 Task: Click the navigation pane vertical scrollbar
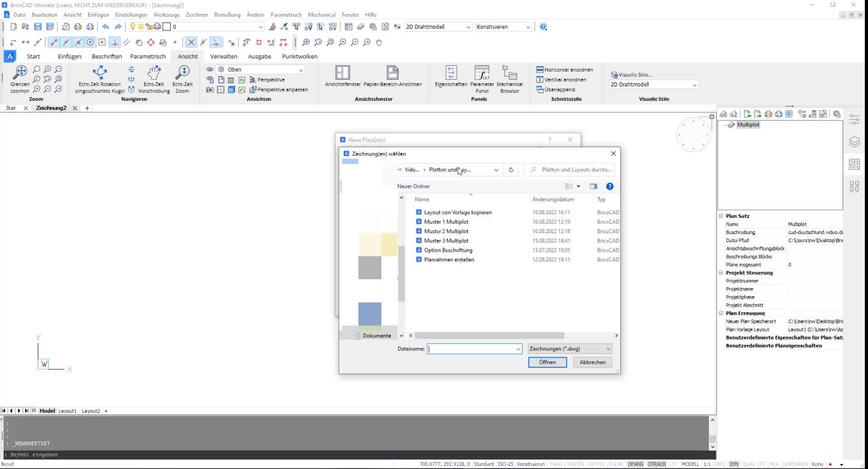[x=401, y=273]
